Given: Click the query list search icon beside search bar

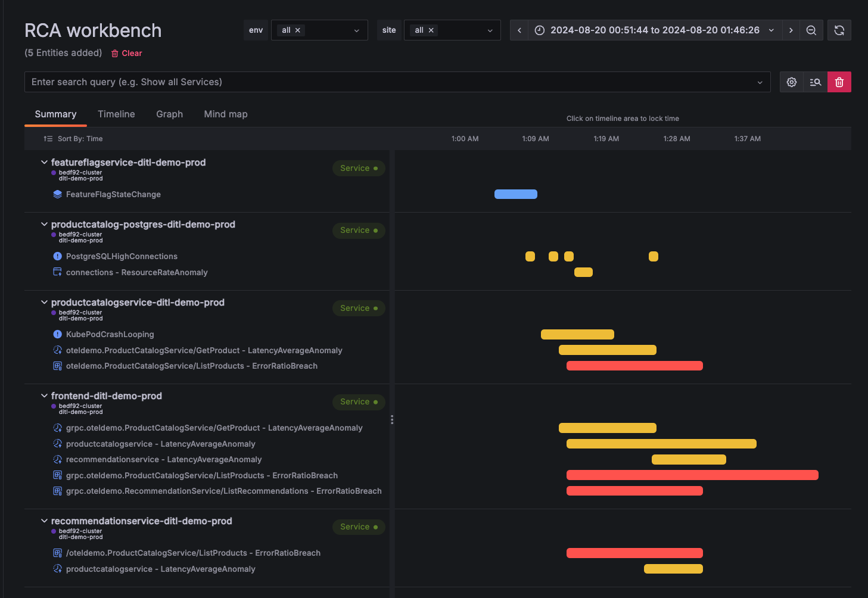Looking at the screenshot, I should tap(815, 82).
